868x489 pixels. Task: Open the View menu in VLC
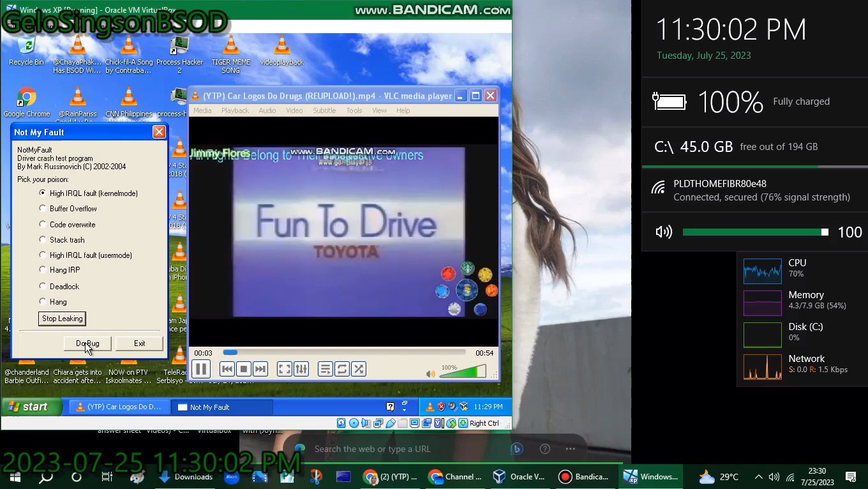point(379,110)
